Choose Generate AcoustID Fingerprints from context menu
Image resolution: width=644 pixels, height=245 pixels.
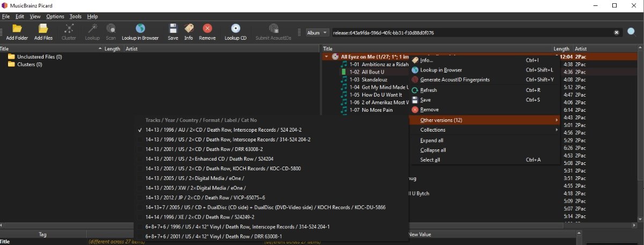[455, 80]
